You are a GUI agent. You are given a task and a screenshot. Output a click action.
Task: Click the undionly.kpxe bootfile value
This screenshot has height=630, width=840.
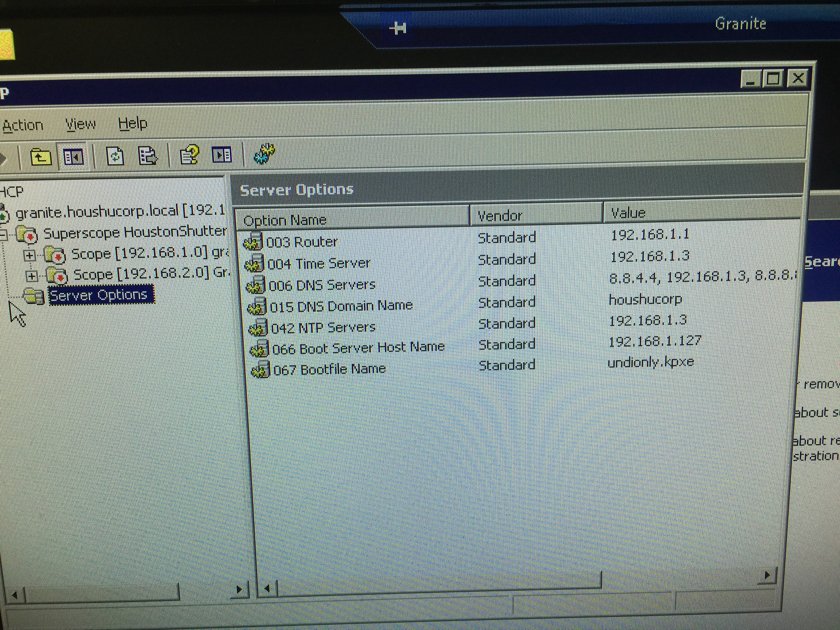pyautogui.click(x=651, y=362)
